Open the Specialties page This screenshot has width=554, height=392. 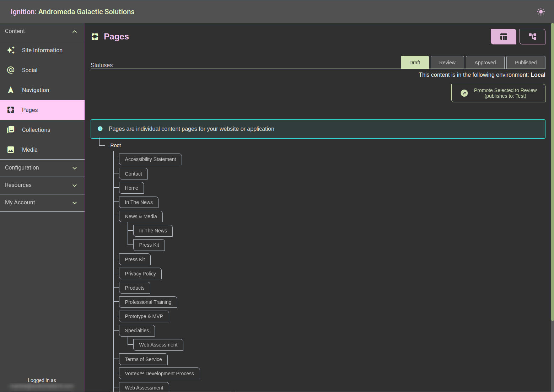tap(137, 331)
